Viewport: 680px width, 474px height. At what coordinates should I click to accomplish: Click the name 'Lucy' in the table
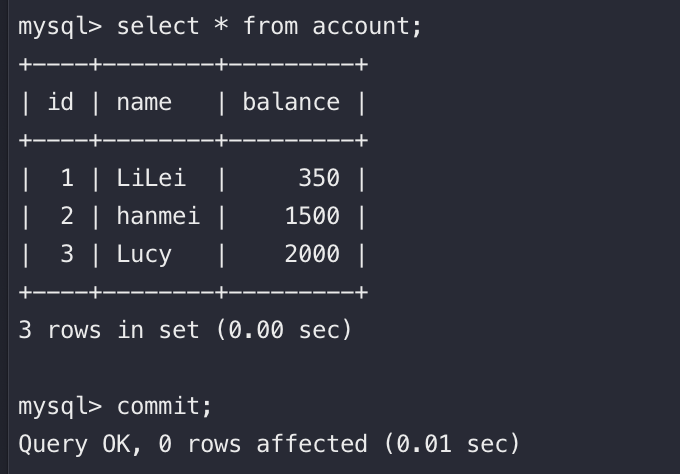[x=144, y=255]
